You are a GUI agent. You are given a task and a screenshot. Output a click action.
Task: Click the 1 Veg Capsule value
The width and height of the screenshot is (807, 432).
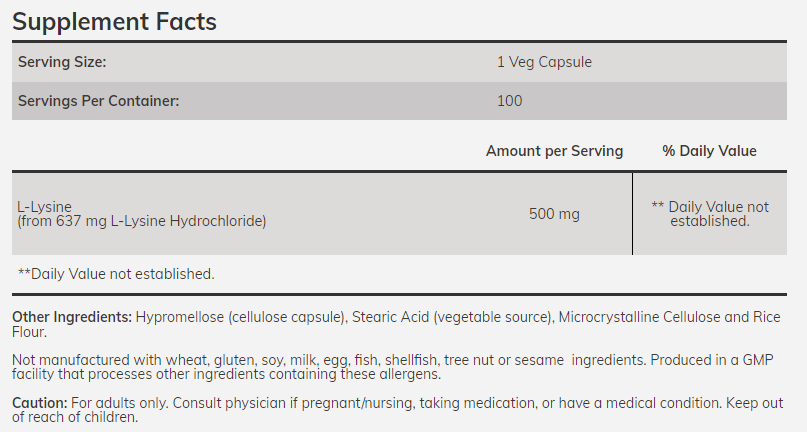pos(544,62)
